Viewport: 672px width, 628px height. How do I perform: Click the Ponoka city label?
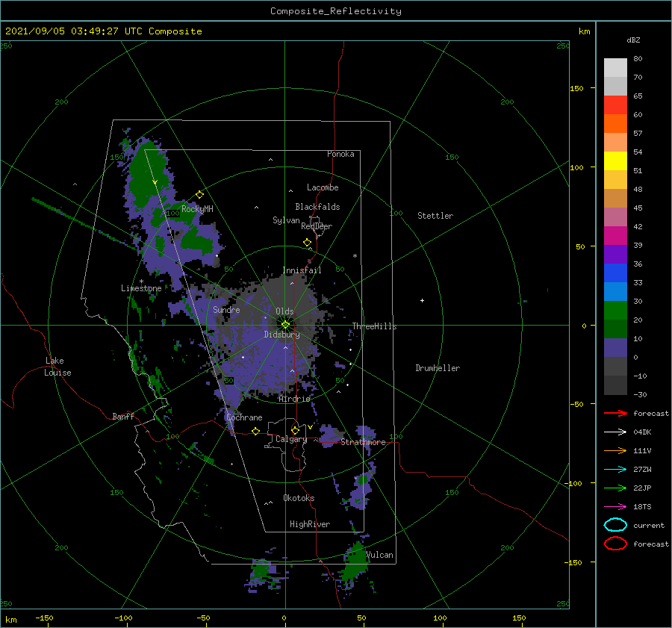coord(340,154)
